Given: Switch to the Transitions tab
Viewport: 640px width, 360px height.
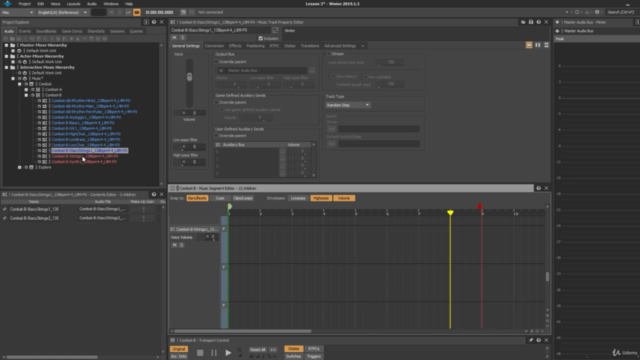Looking at the screenshot, I should point(310,46).
